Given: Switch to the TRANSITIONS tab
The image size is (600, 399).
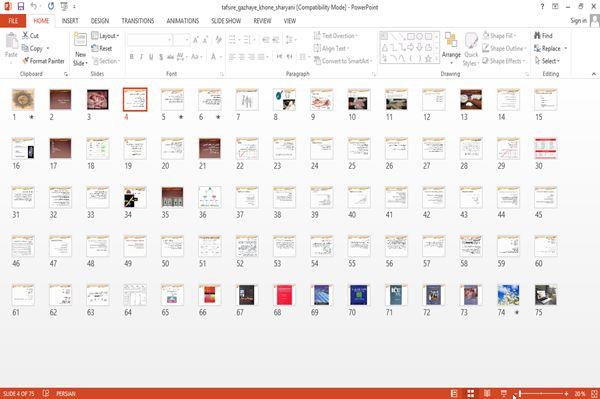Looking at the screenshot, I should pyautogui.click(x=138, y=21).
